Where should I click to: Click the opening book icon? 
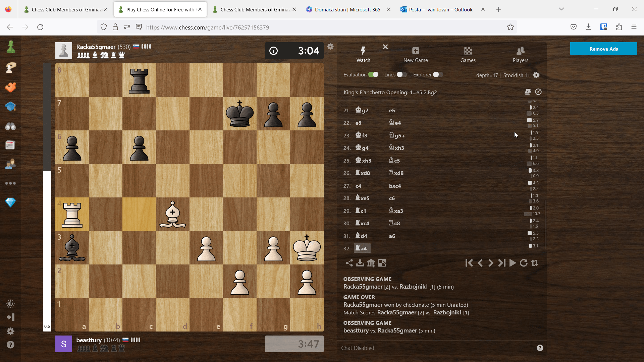coord(528,92)
